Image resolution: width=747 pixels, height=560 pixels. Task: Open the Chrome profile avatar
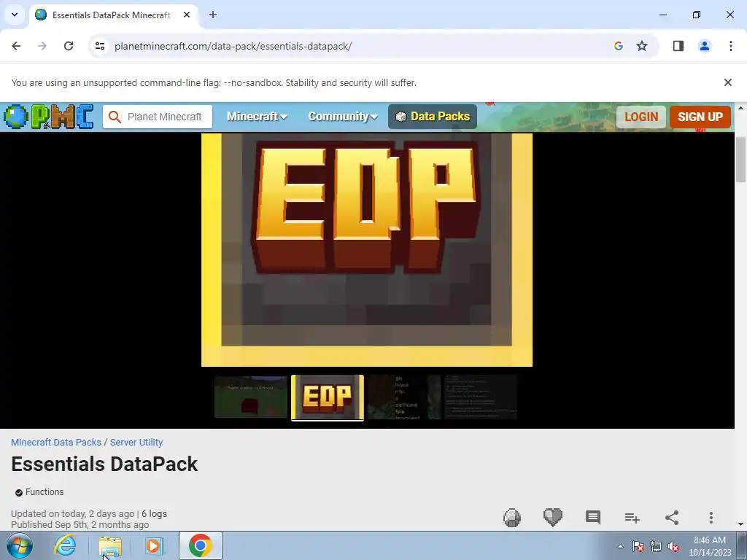pyautogui.click(x=705, y=46)
